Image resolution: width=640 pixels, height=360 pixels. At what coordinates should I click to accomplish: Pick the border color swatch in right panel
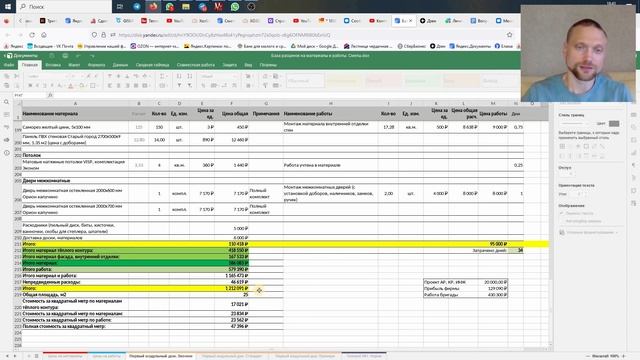click(x=614, y=123)
